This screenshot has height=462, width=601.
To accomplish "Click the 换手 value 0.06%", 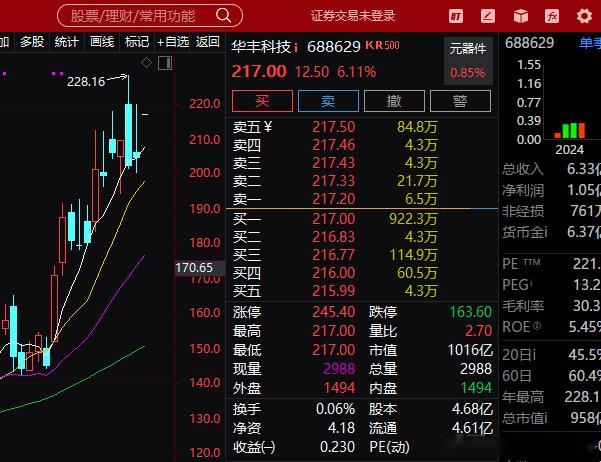I will click(x=336, y=409).
